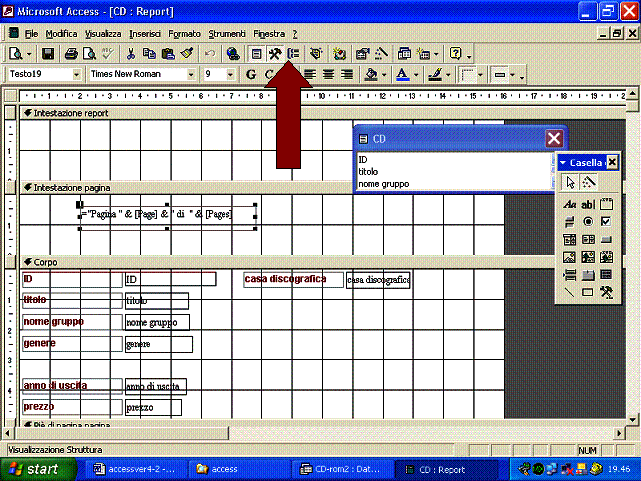Select the Toggle Button tool in toolbox
The image size is (641, 481).
point(569,221)
